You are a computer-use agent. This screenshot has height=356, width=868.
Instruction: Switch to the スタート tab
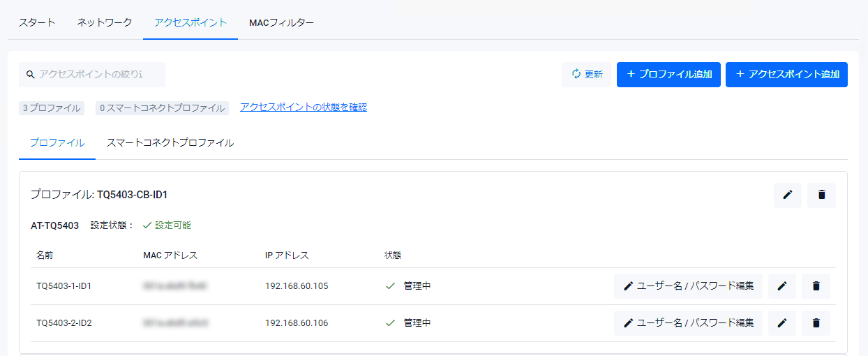coord(37,22)
